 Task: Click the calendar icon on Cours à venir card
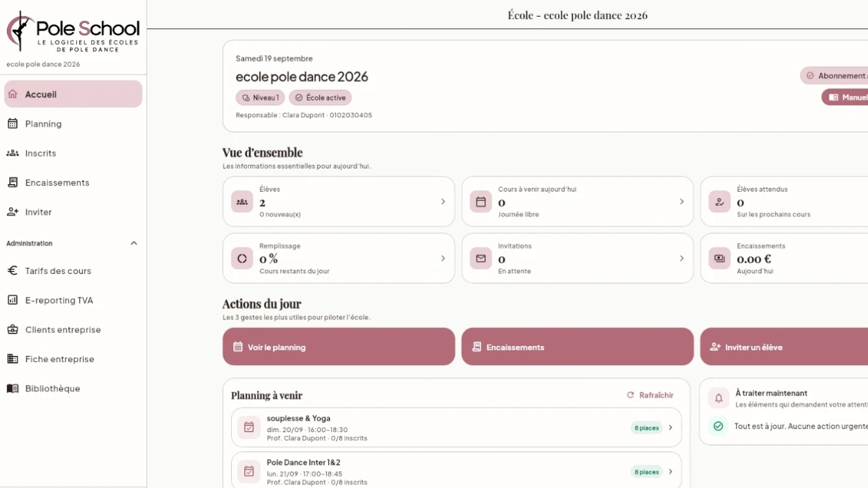[480, 202]
